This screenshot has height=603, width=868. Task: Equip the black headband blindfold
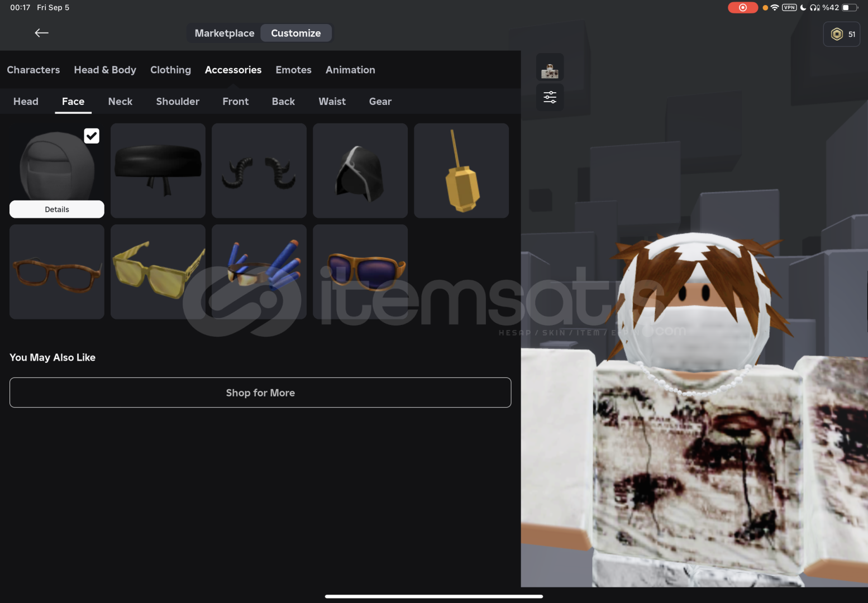point(158,171)
